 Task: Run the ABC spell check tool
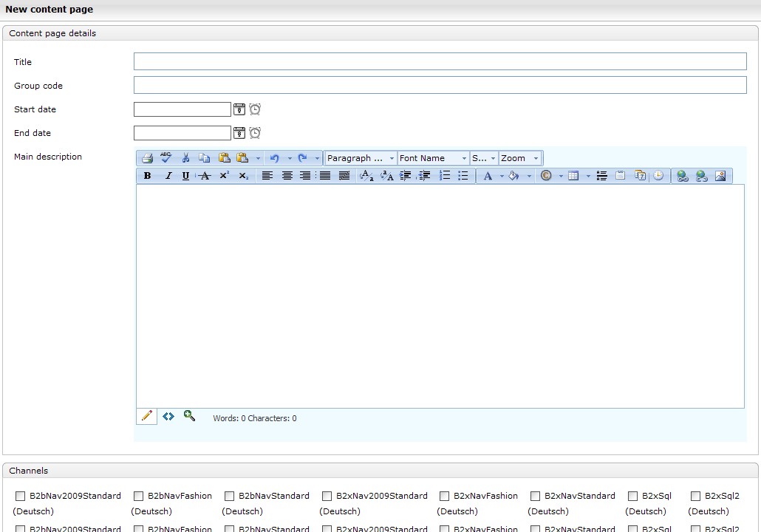tap(166, 158)
